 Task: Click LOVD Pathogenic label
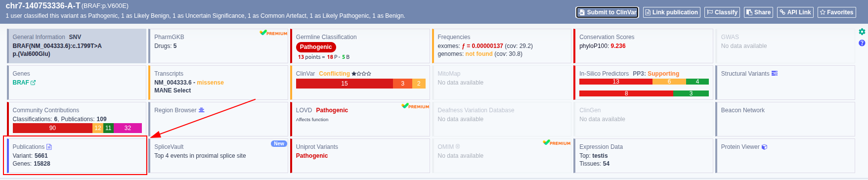[x=332, y=110]
